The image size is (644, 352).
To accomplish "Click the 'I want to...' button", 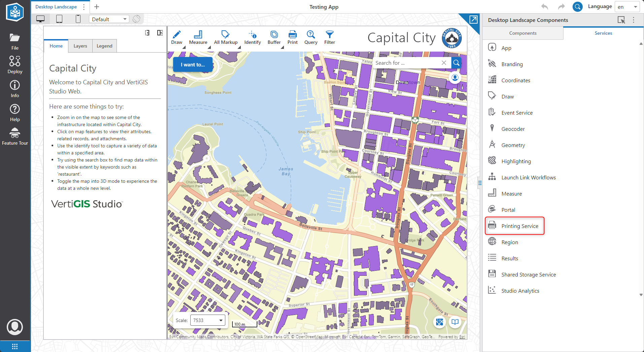I will click(x=192, y=64).
